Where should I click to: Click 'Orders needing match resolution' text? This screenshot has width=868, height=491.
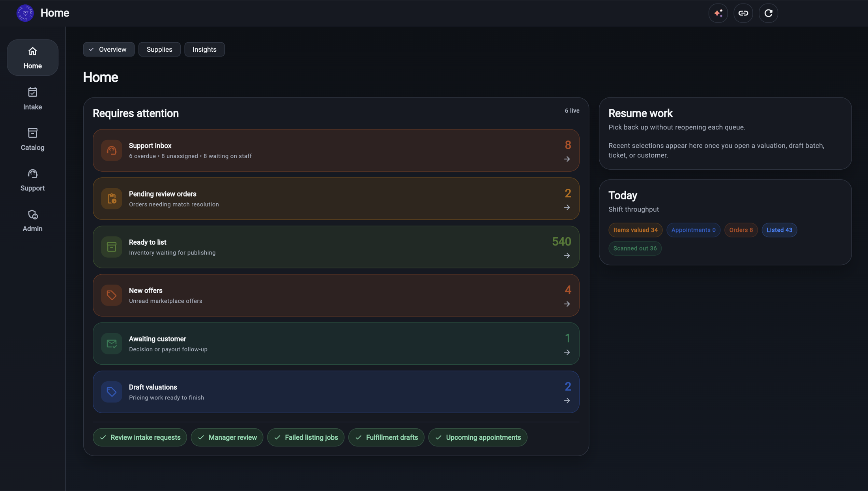pos(174,204)
